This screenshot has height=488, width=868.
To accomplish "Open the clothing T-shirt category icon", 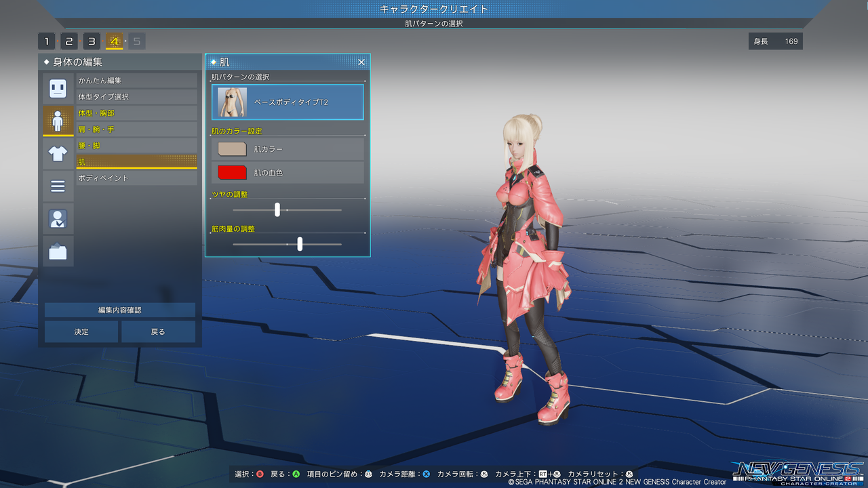I will click(58, 153).
